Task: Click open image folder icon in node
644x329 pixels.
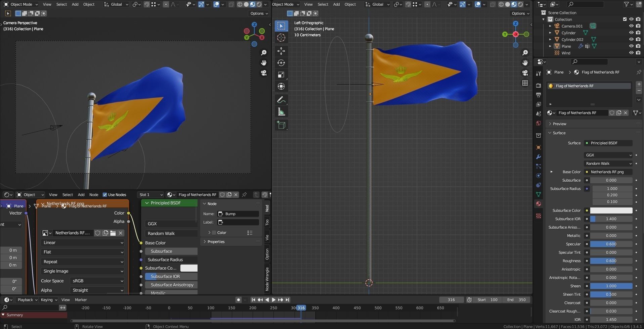Action: click(x=113, y=233)
